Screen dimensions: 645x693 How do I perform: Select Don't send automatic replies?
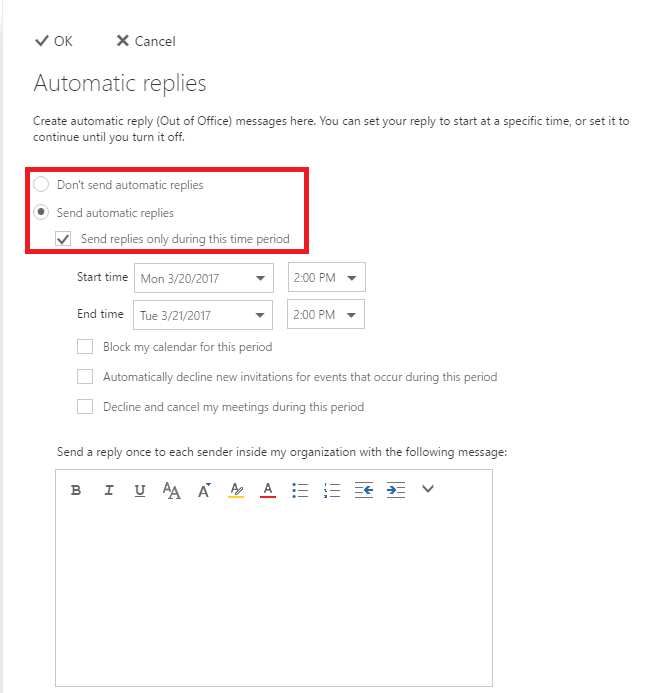click(x=41, y=184)
